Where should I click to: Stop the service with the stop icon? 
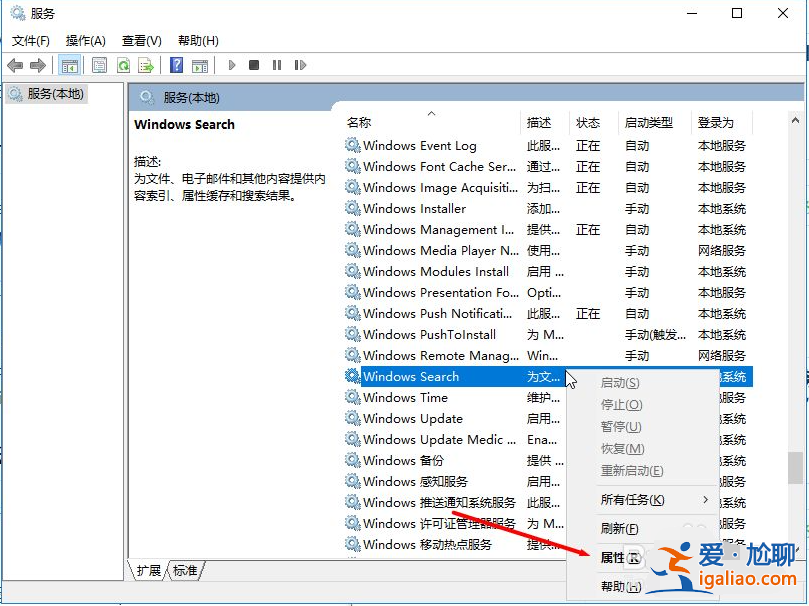(253, 64)
